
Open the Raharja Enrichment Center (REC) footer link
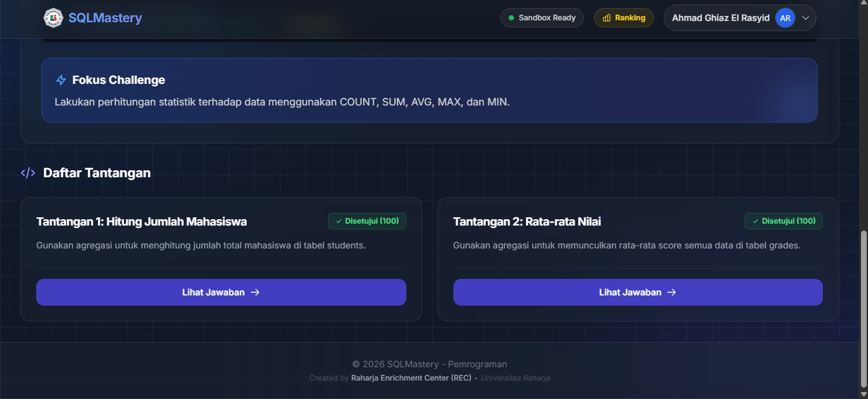click(411, 378)
